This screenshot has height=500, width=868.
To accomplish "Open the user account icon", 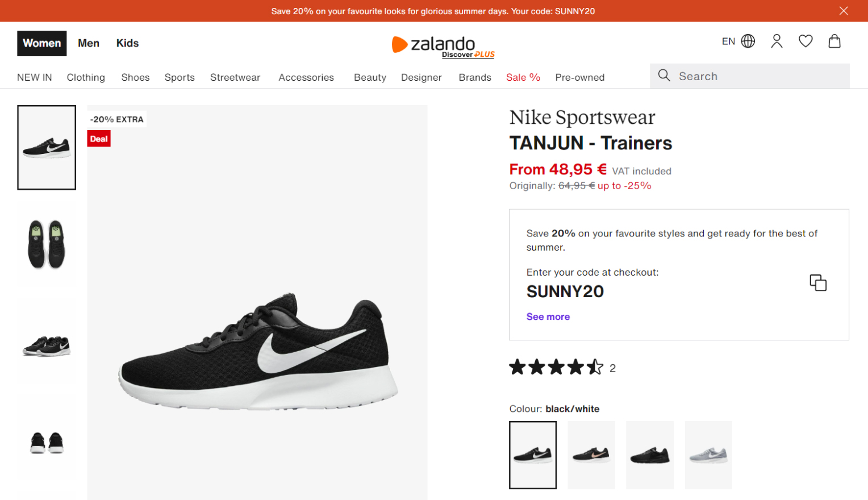I will tap(777, 41).
